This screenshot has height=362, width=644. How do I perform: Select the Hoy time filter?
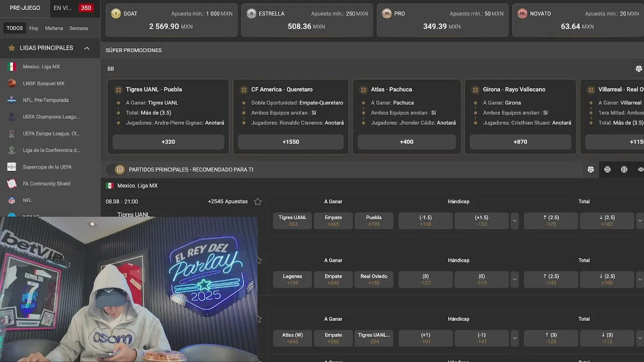click(34, 28)
